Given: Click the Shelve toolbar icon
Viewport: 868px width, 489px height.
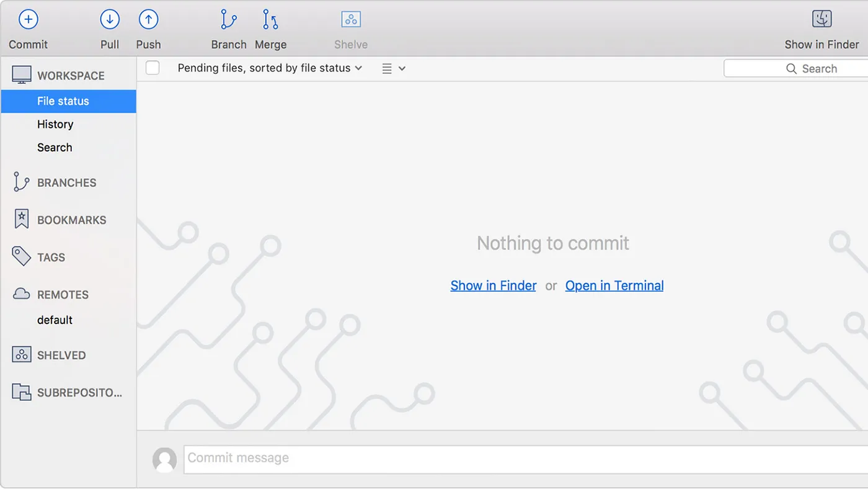Looking at the screenshot, I should [x=351, y=20].
